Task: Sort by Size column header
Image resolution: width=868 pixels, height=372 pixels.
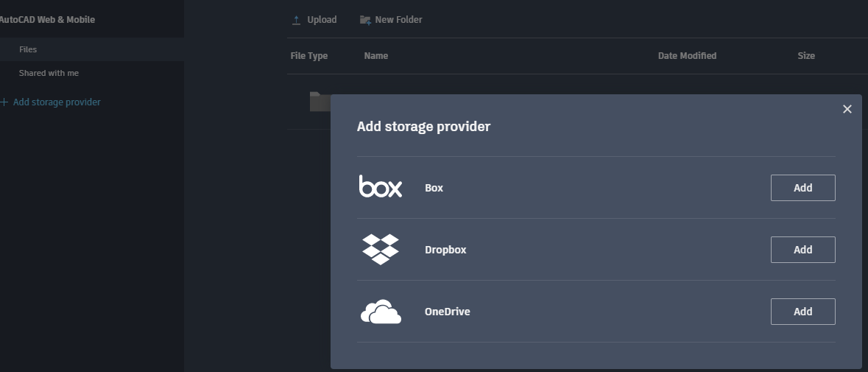Action: [806, 56]
